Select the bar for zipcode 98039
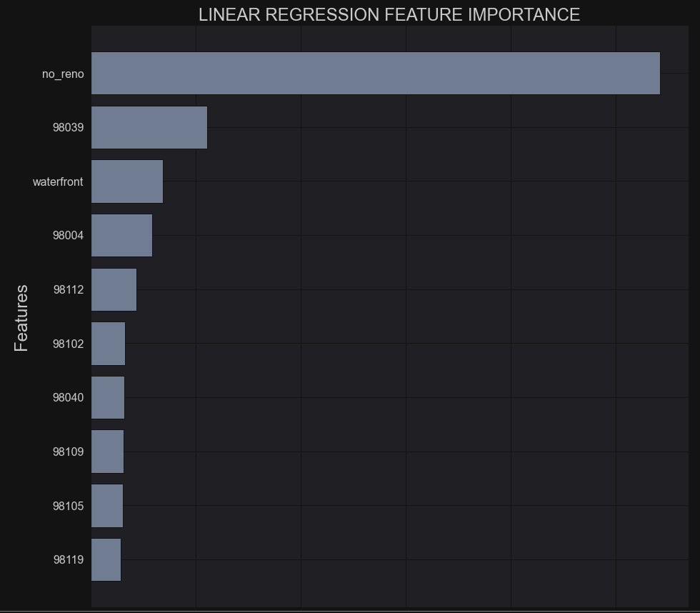The width and height of the screenshot is (700, 613). click(149, 128)
